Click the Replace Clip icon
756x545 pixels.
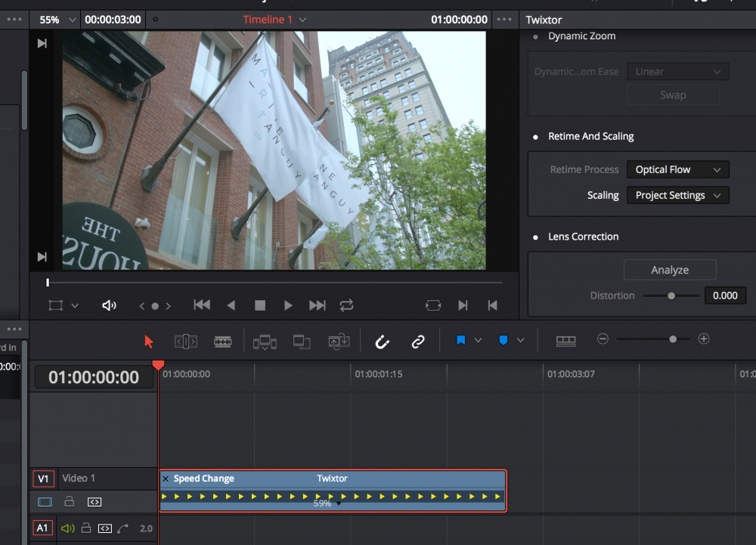pos(339,341)
